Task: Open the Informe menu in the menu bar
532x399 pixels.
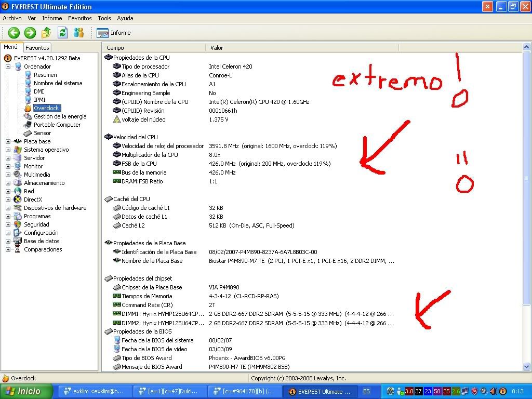Action: [x=52, y=18]
